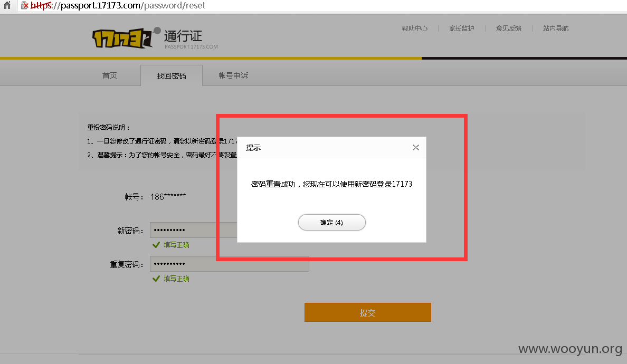Click the masked account 186*******

pyautogui.click(x=168, y=197)
